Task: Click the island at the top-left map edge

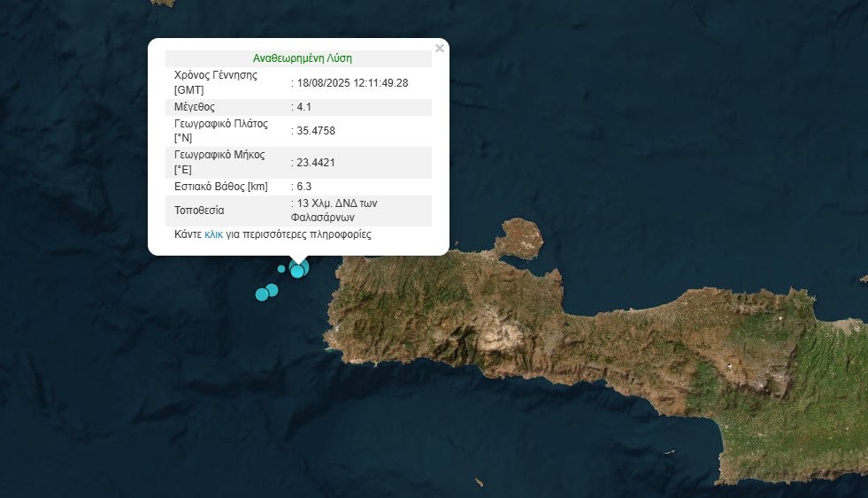Action: (x=162, y=3)
